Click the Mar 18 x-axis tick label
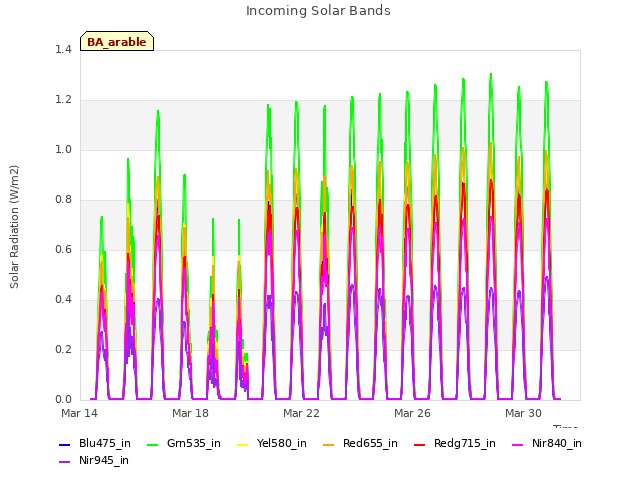 click(190, 413)
